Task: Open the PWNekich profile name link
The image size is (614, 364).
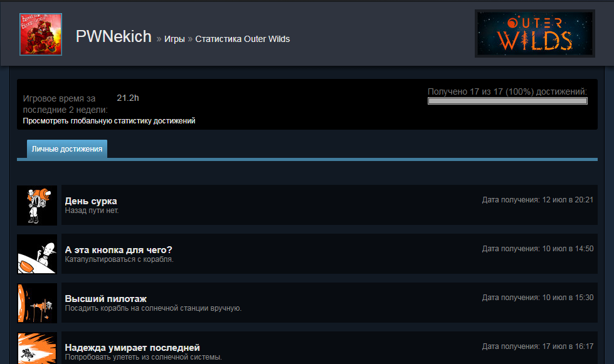Action: coord(114,37)
